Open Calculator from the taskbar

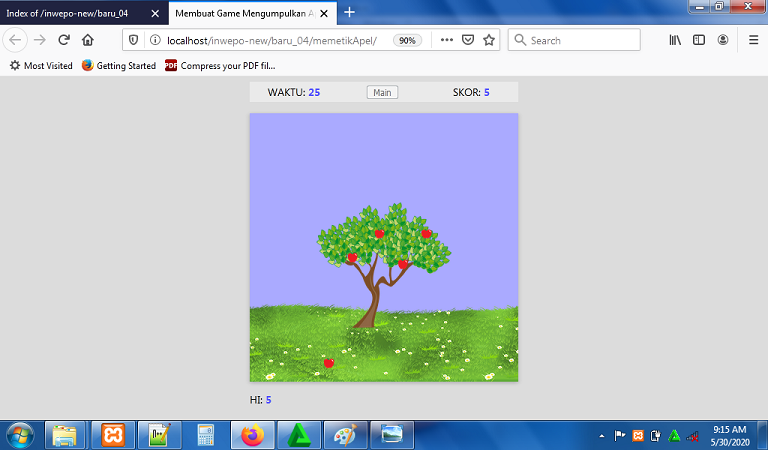[206, 435]
